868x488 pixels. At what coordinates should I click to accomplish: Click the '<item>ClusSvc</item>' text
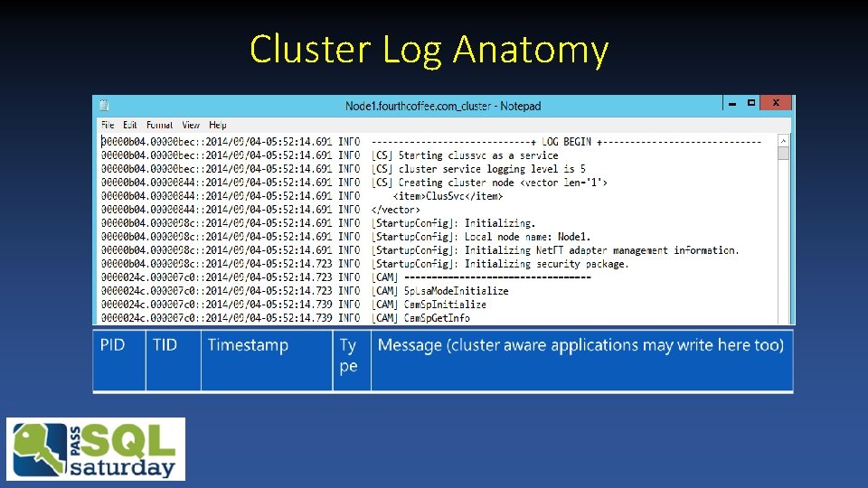tap(448, 196)
